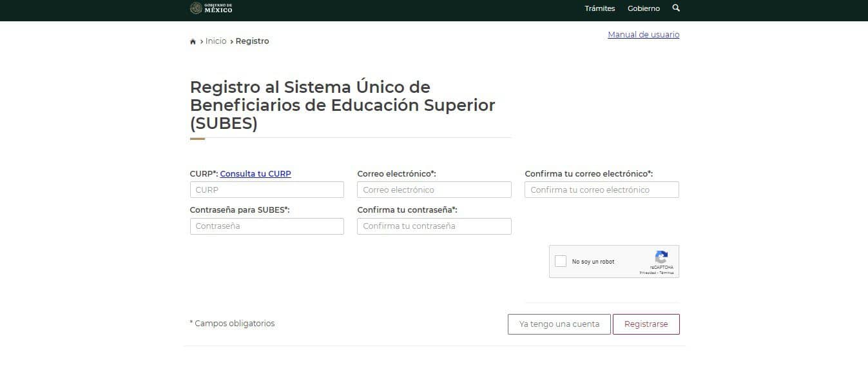Focus the Contraseña input field
The height and width of the screenshot is (381, 868).
tap(267, 226)
